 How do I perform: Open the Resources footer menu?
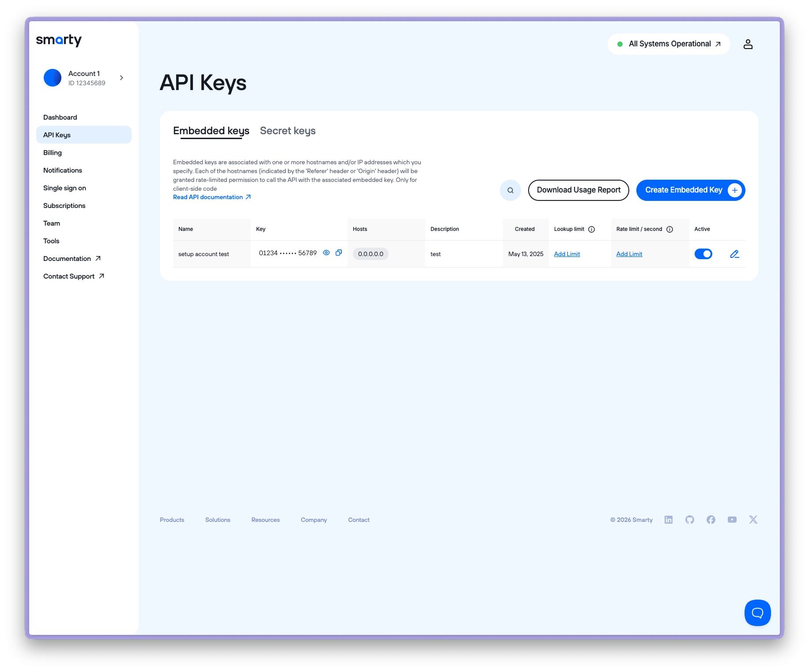click(265, 520)
